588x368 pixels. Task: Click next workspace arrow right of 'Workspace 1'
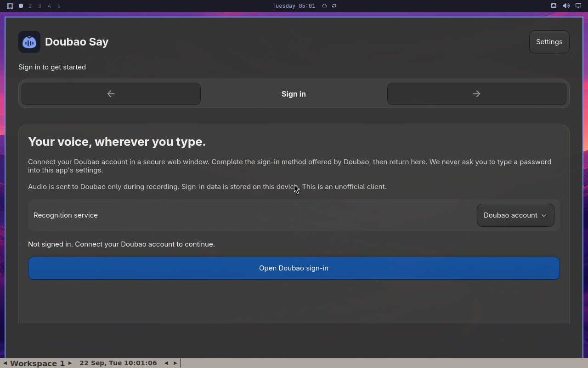(70, 363)
